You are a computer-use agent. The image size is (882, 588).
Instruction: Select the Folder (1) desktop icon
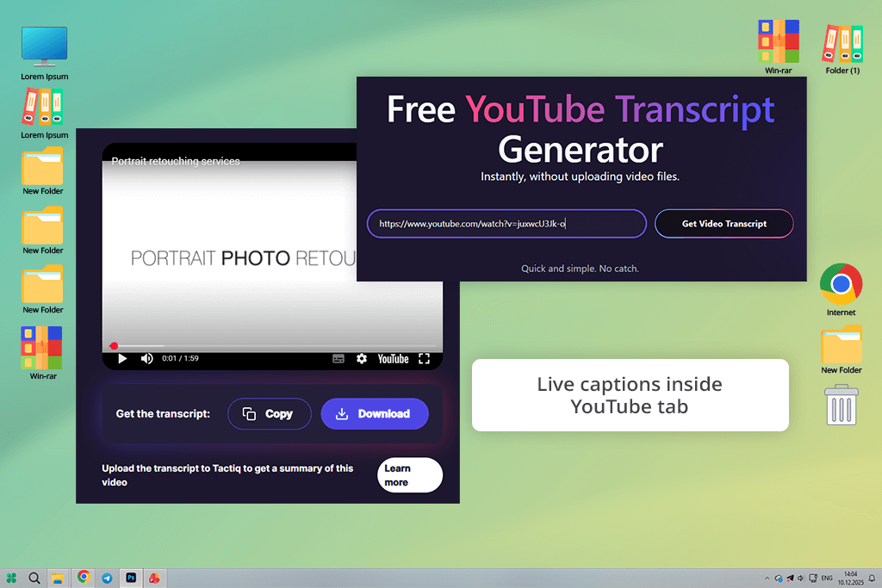[842, 49]
